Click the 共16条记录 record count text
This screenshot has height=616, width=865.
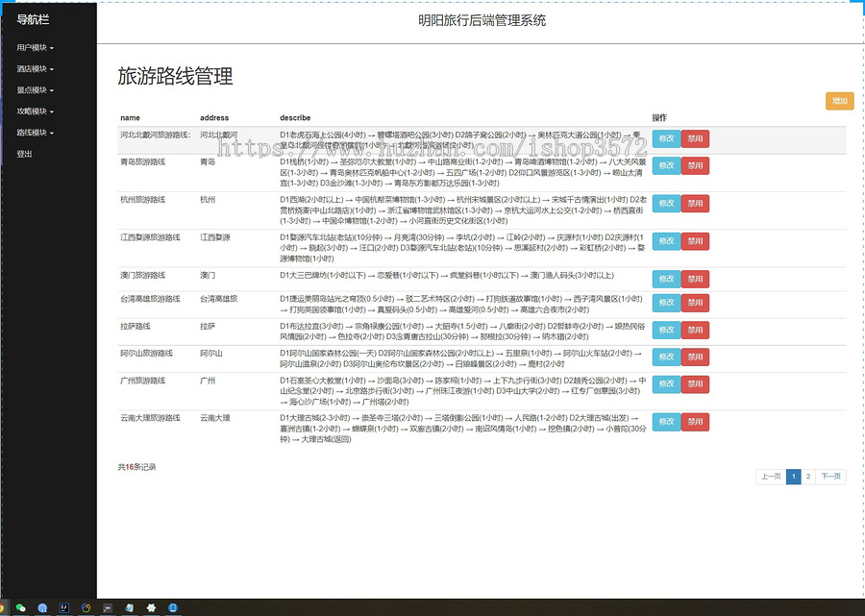pyautogui.click(x=136, y=467)
